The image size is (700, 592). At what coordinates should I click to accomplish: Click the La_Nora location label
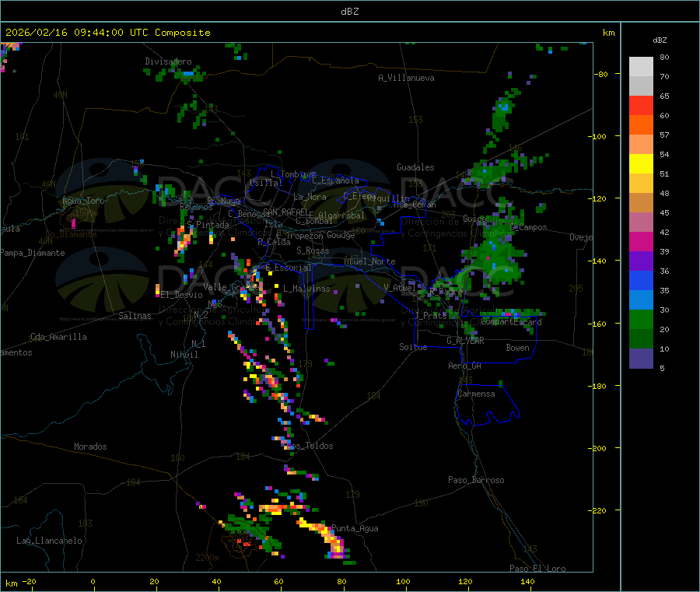(310, 197)
